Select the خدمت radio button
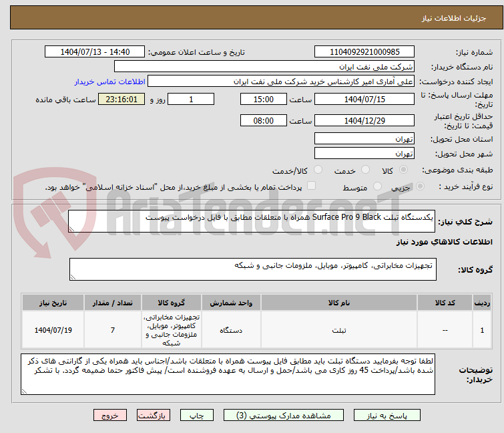504x433 pixels. coord(365,170)
